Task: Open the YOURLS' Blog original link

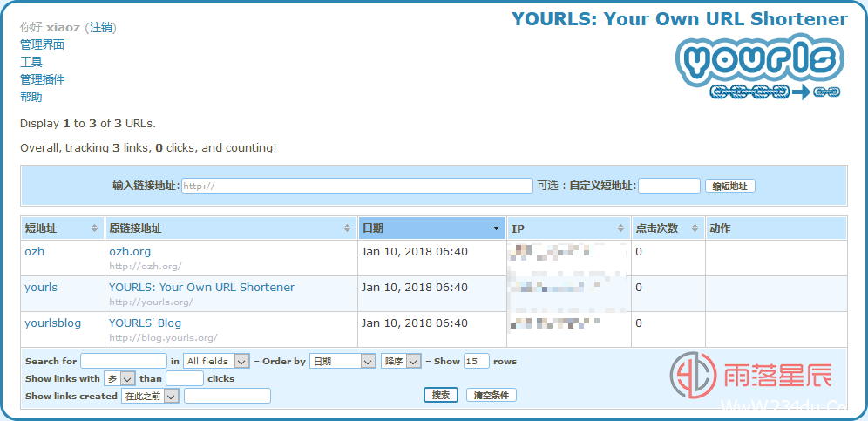Action: click(145, 323)
